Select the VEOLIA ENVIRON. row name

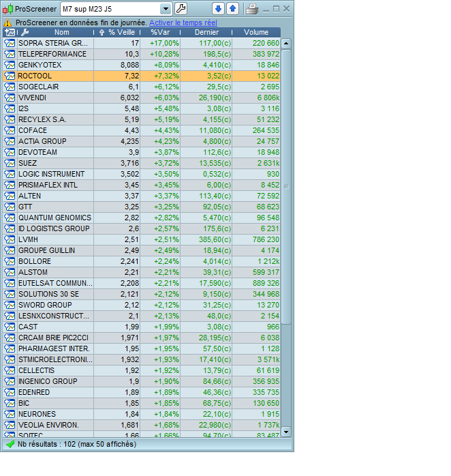point(48,425)
